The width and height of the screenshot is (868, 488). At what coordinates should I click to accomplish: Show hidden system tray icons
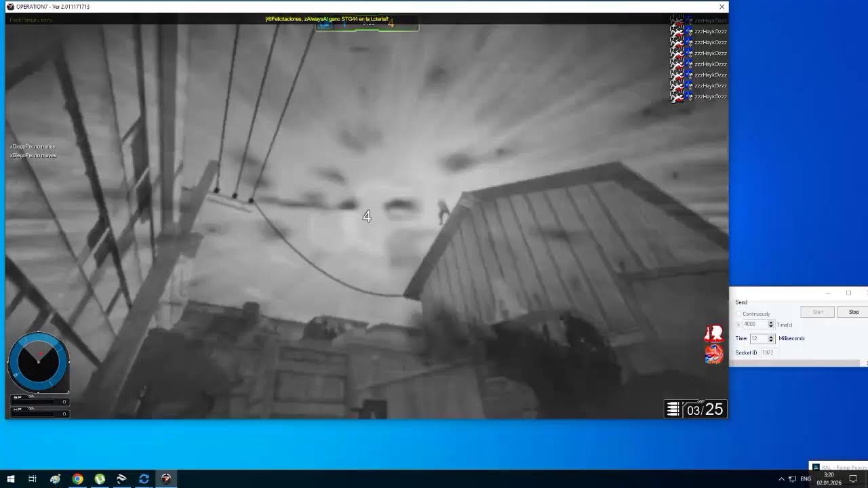[781, 479]
